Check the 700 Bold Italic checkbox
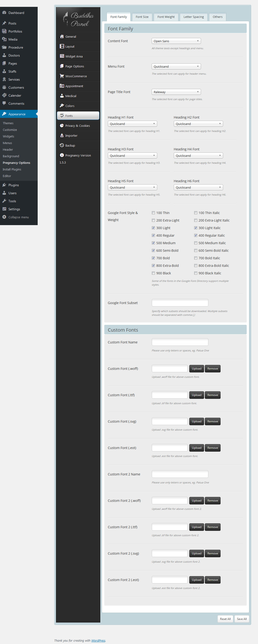Screen dimensions: 258x644 [196, 258]
